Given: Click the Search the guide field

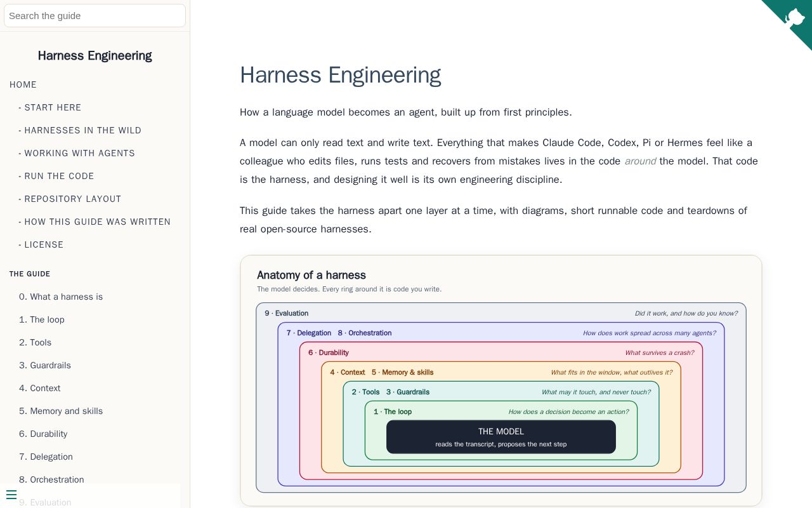Looking at the screenshot, I should 95,16.
